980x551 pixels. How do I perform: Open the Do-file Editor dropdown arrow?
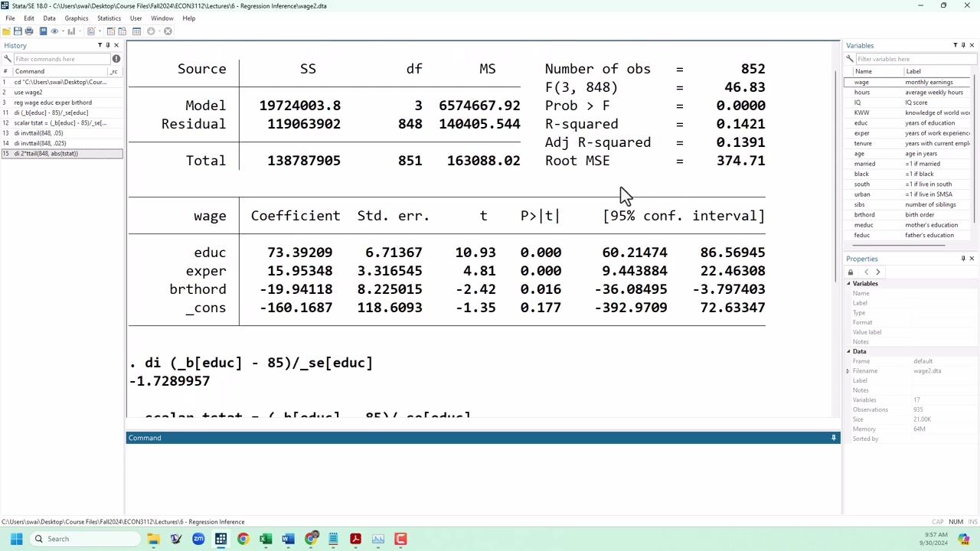point(100,31)
